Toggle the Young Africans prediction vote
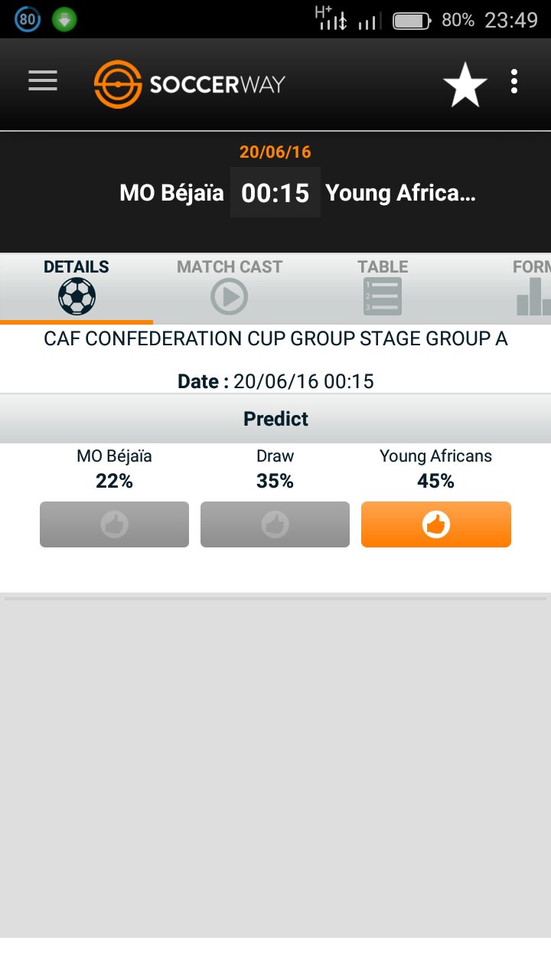Viewport: 551px width, 980px height. pyautogui.click(x=435, y=524)
